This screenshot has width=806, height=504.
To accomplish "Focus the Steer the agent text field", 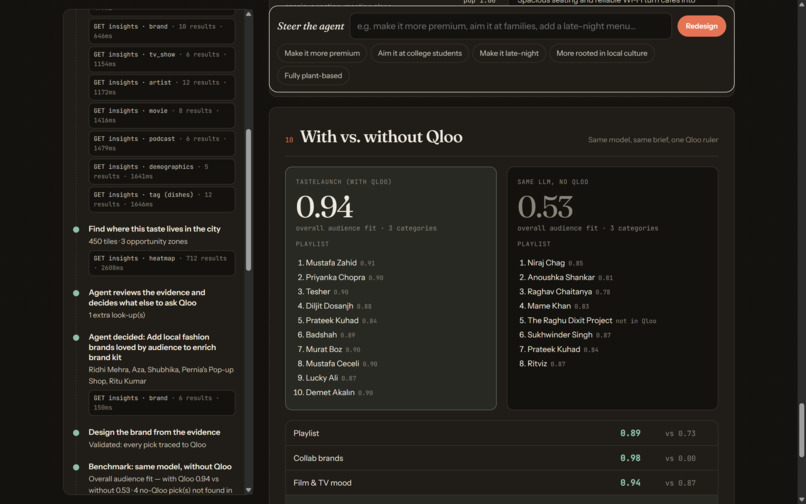I will tap(510, 26).
